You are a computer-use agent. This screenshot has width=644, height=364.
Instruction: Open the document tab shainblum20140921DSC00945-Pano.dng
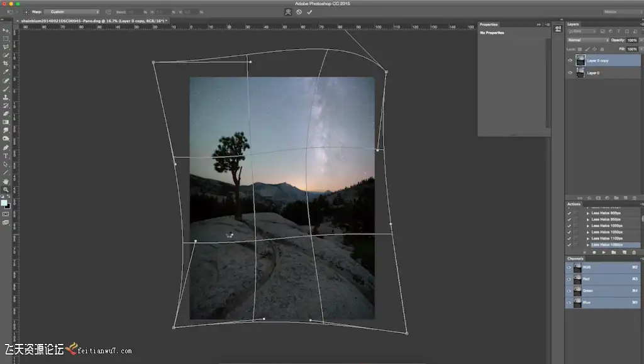coord(94,21)
